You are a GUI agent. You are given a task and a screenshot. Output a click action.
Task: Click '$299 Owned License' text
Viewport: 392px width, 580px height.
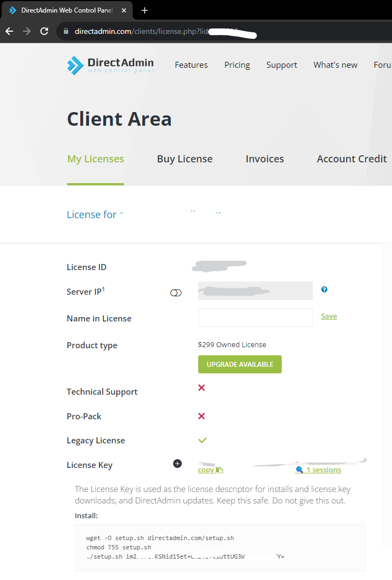click(x=232, y=345)
